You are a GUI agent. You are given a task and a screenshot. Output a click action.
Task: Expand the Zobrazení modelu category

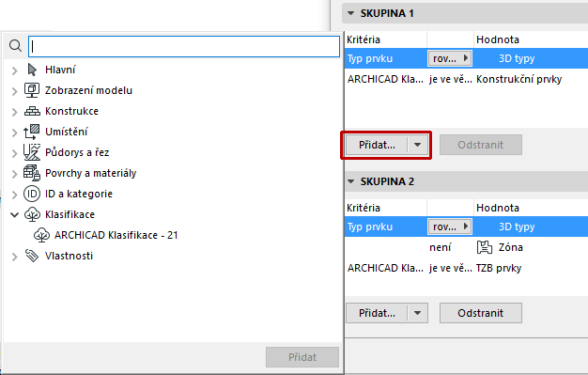click(15, 91)
